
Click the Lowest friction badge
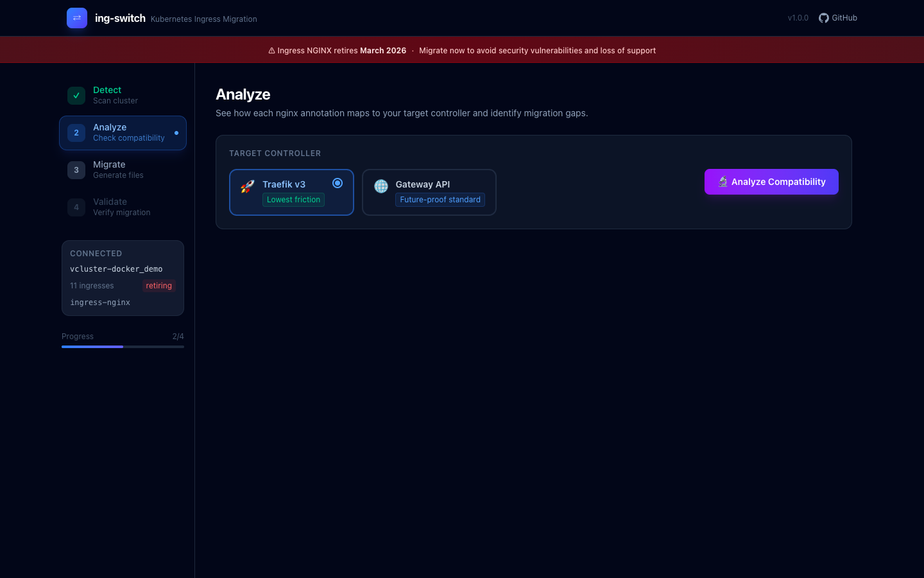293,200
